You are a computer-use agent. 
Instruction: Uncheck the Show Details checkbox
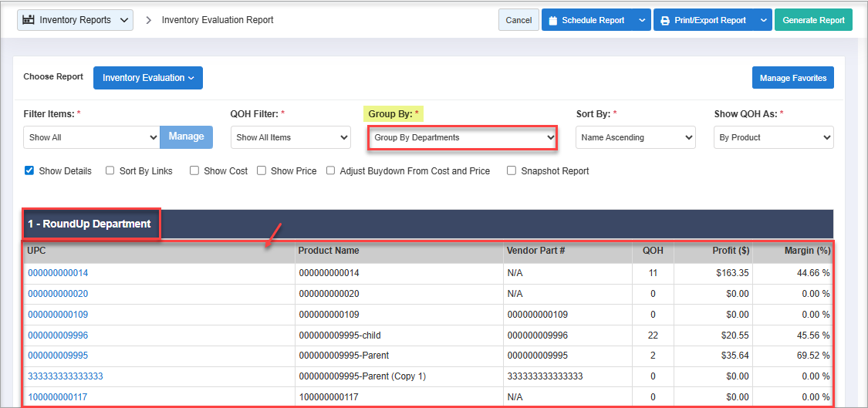coord(29,170)
